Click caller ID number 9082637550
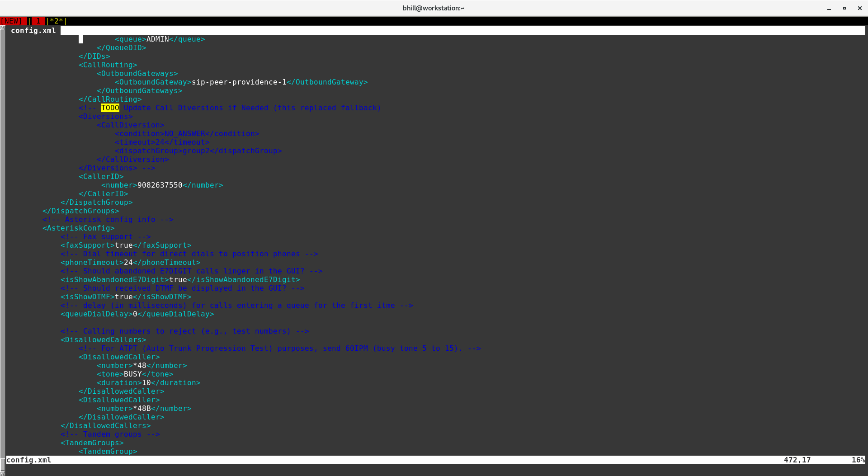This screenshot has width=868, height=476. (x=160, y=185)
